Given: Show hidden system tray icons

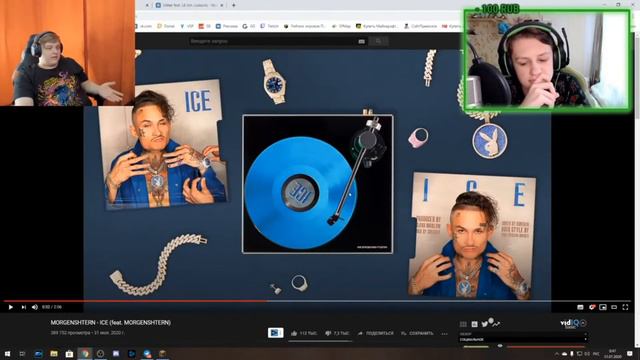Looking at the screenshot, I should tap(557, 354).
